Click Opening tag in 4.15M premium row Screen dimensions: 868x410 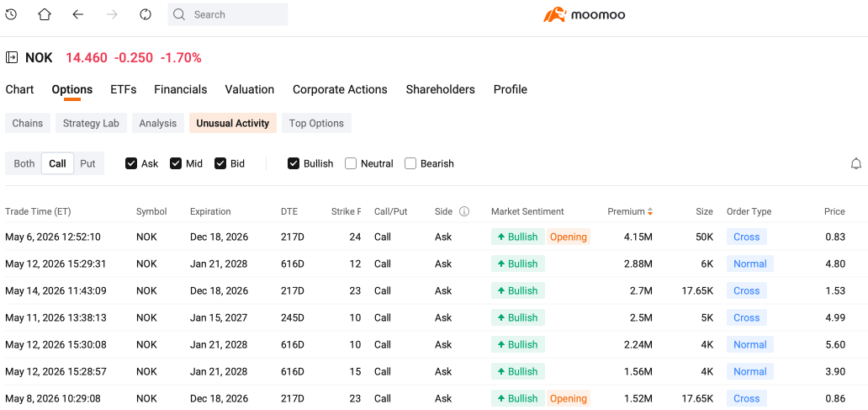pos(569,237)
